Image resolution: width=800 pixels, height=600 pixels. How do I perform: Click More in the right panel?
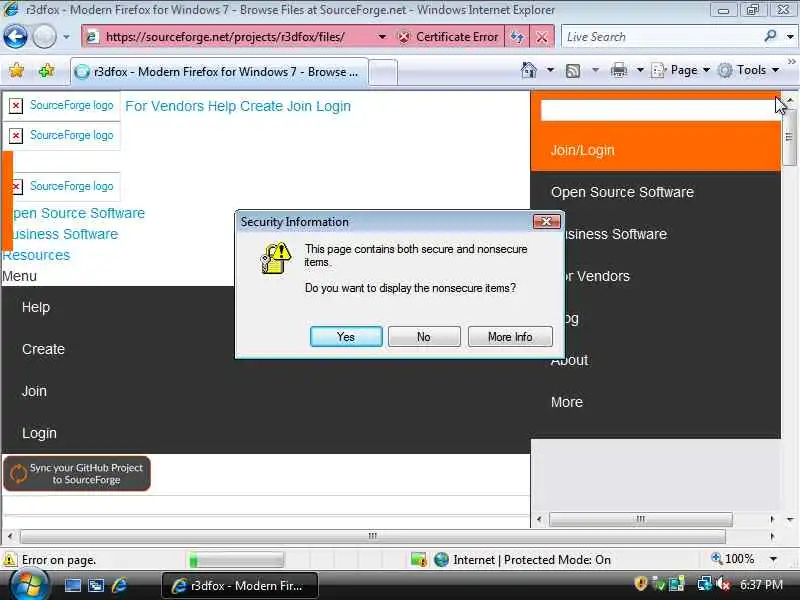point(567,402)
